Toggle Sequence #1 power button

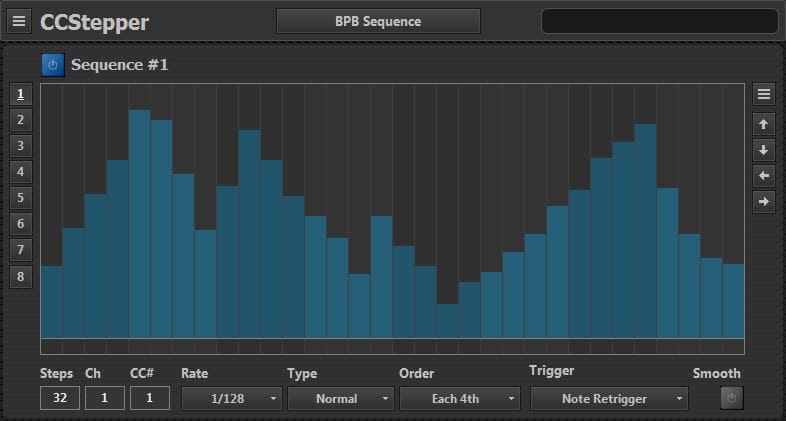pos(53,65)
